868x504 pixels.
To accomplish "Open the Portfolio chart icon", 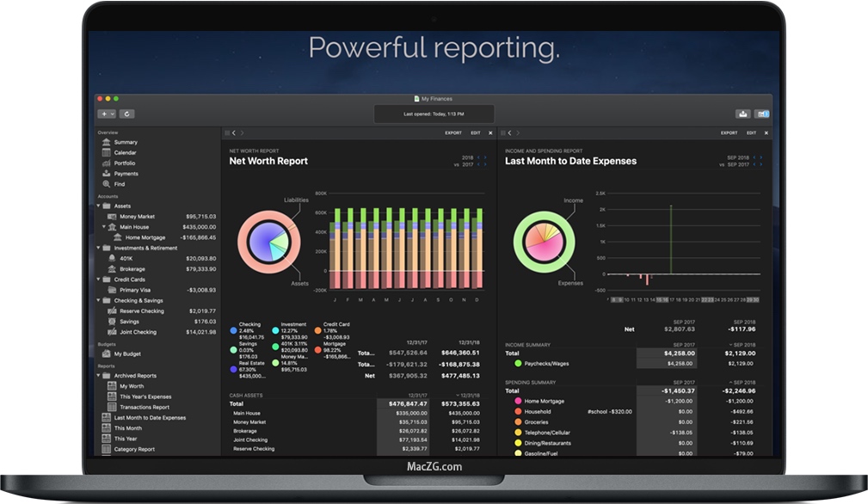I will [107, 163].
